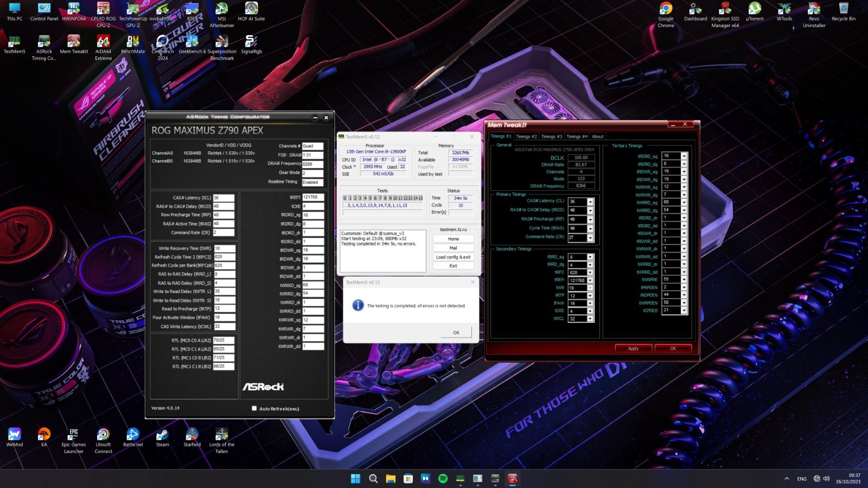Launch Mem TweakIt desktop shortcut
Screen dimensions: 868x488
point(74,45)
